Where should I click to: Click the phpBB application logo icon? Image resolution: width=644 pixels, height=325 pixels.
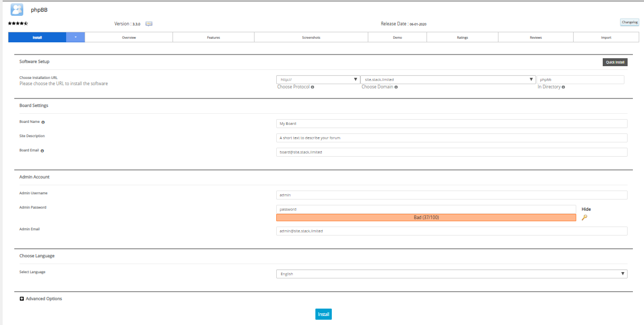click(x=17, y=10)
